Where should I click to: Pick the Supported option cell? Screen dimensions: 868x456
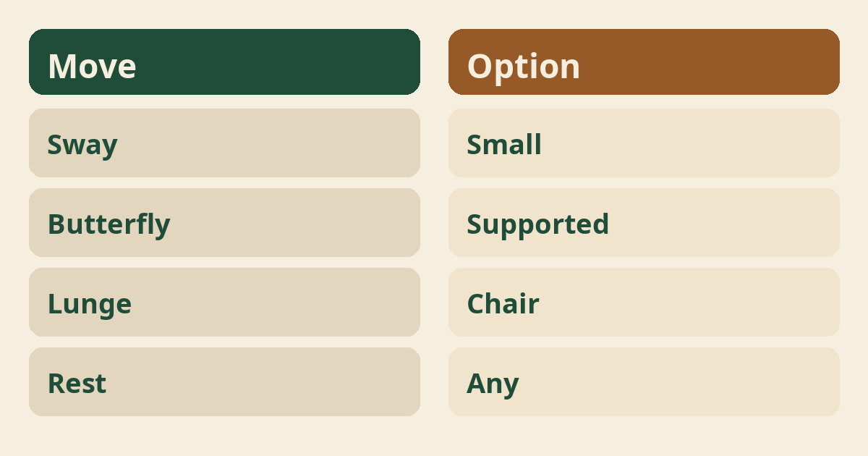(x=644, y=222)
